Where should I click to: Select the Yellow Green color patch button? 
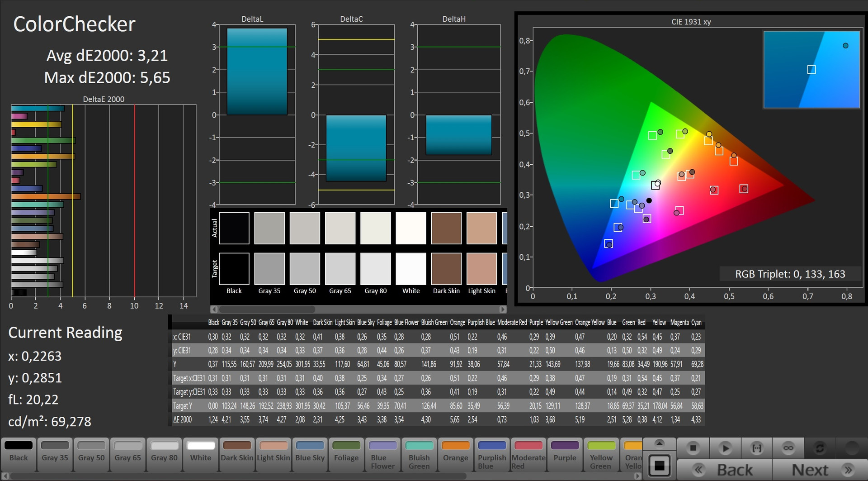coord(601,454)
